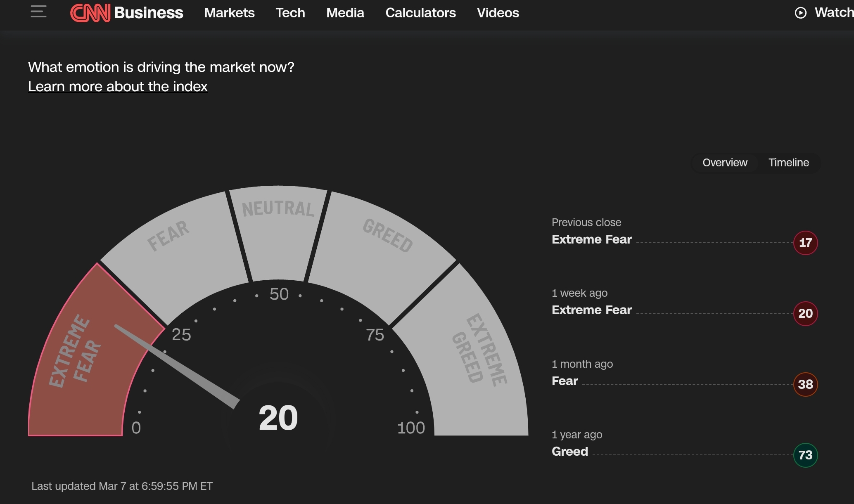
Task: Open the Videos section
Action: click(x=498, y=13)
